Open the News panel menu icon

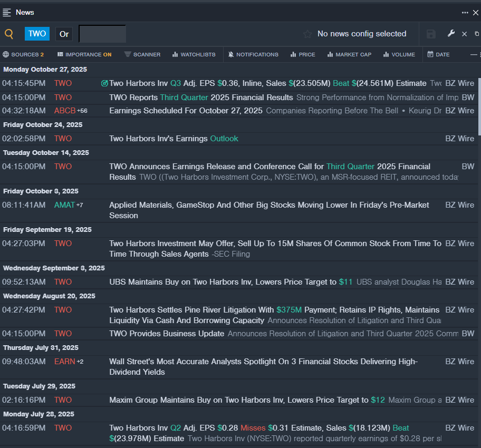tap(7, 12)
